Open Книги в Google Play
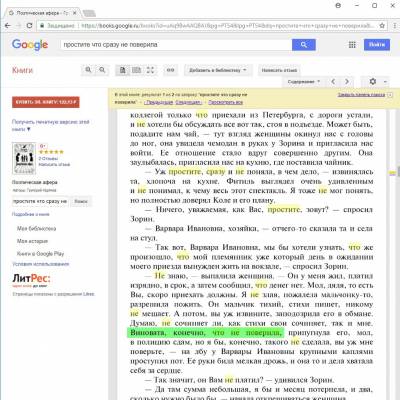This screenshot has height=400, width=400. 40,254
